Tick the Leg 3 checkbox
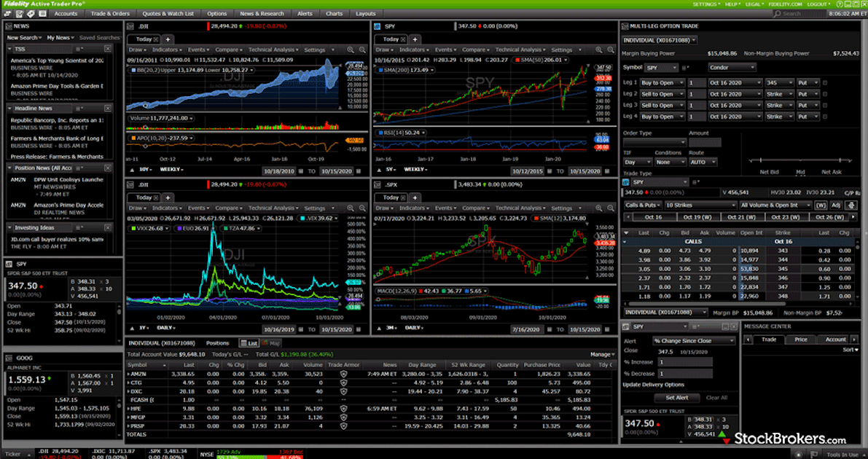 click(825, 105)
